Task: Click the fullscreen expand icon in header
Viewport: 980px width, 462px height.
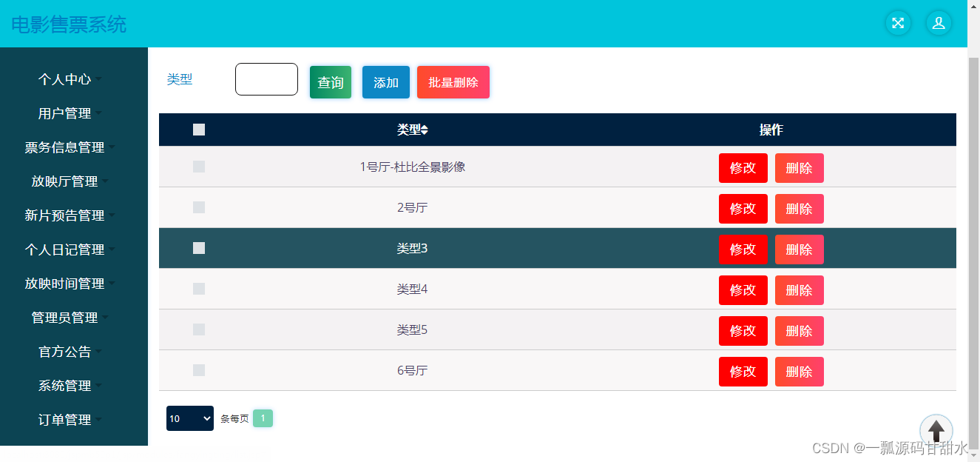Action: [x=898, y=23]
